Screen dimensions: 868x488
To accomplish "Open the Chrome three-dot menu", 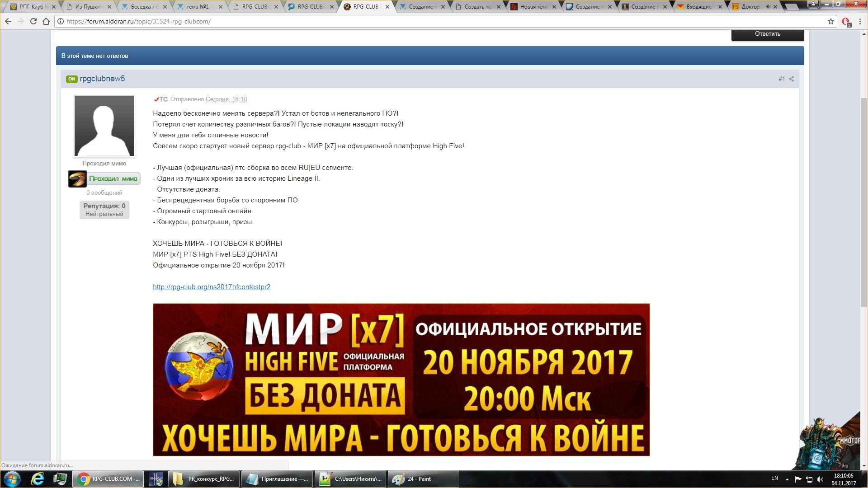I will 860,21.
